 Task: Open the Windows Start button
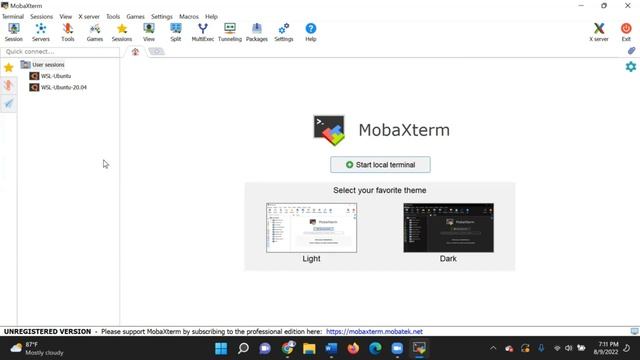coord(221,348)
